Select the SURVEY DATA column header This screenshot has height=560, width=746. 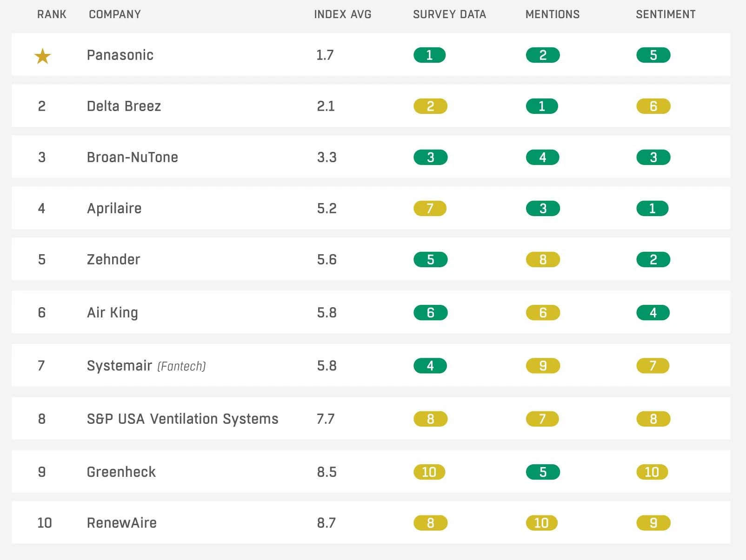[450, 14]
